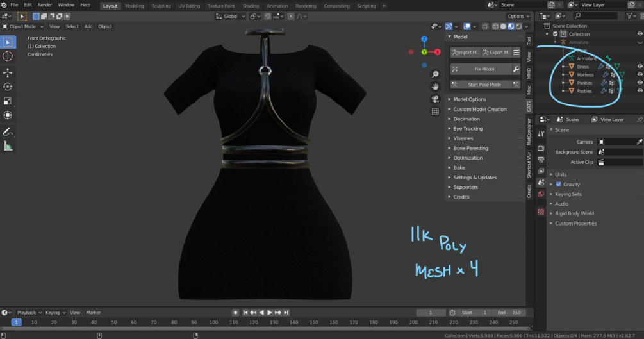Disable the Gravity checkbox
644x339 pixels.
[x=559, y=185]
